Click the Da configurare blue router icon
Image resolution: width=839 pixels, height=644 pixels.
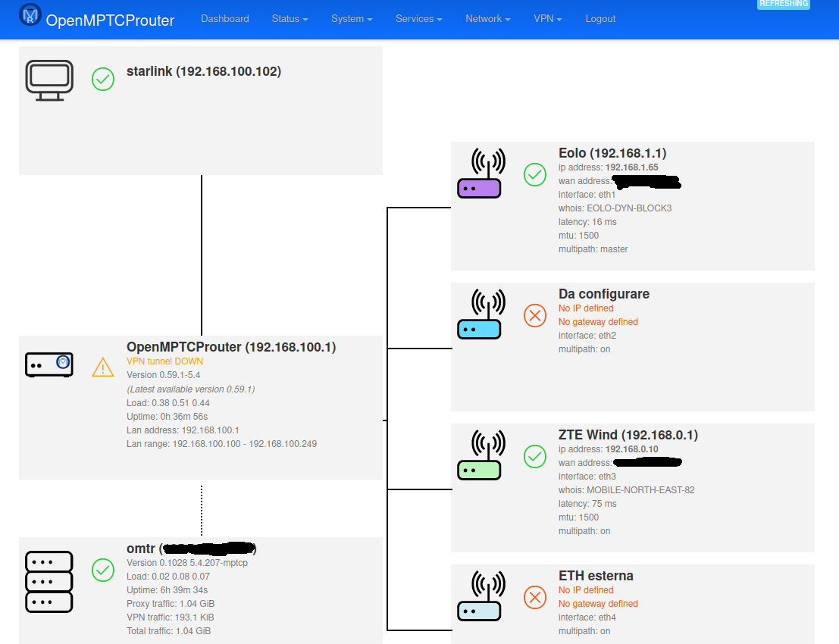(480, 313)
